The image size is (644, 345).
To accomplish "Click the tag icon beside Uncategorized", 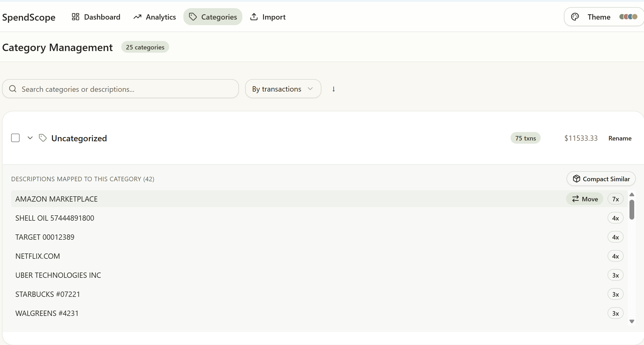I will click(43, 138).
